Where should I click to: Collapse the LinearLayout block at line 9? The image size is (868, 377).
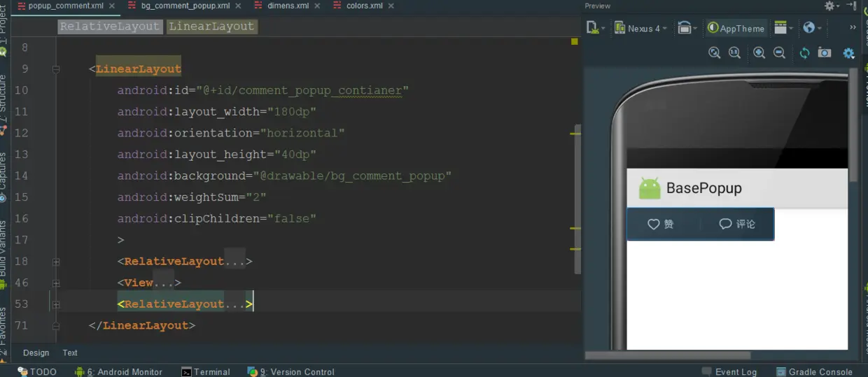pyautogui.click(x=56, y=69)
